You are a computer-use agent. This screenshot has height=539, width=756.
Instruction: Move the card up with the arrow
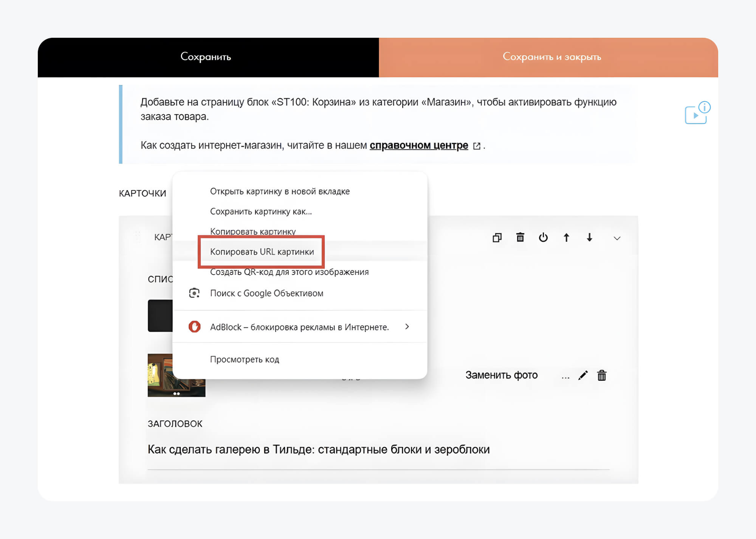tap(566, 238)
